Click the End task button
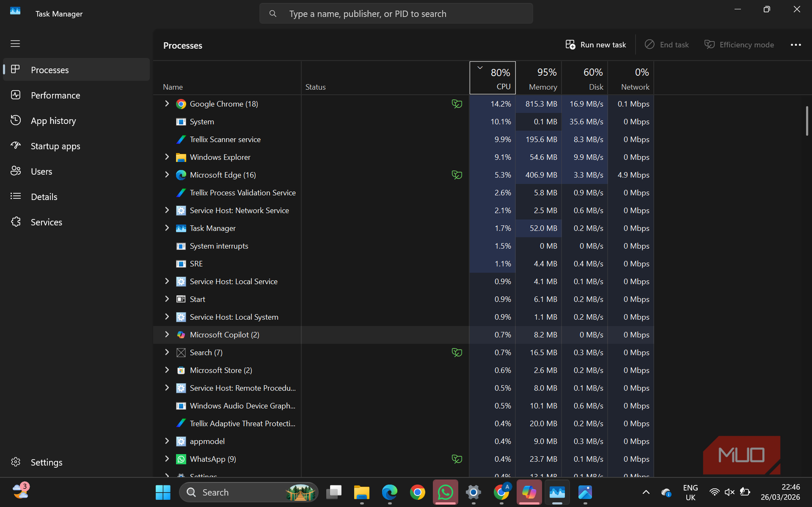The image size is (812, 507). [667, 44]
